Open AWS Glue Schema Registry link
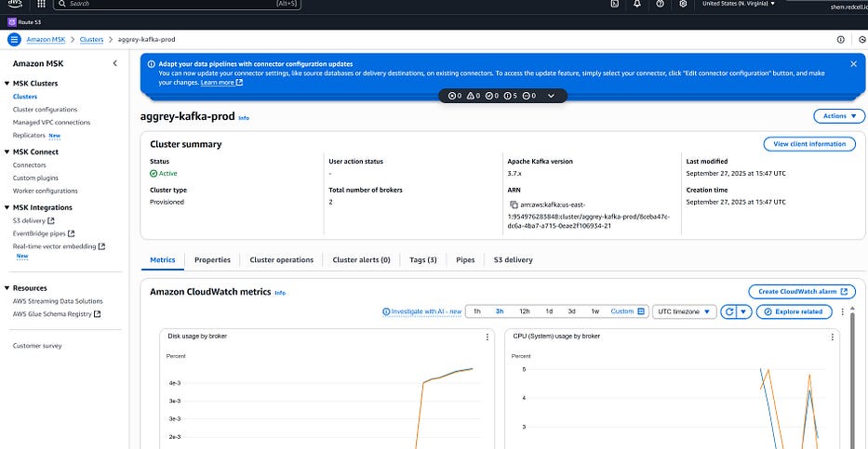The width and height of the screenshot is (868, 449). 57,314
